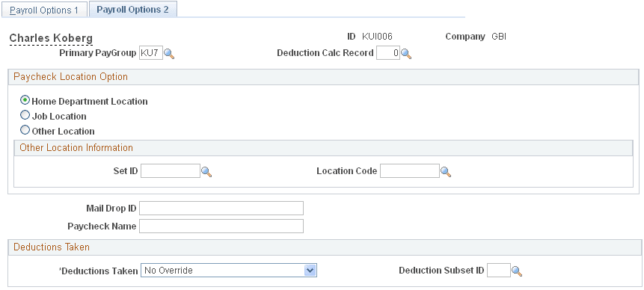Open the Location Code lookup magnifier

pyautogui.click(x=446, y=172)
